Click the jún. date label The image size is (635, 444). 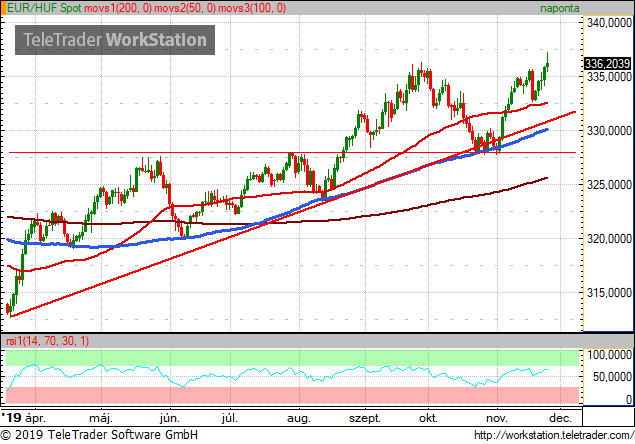[169, 418]
